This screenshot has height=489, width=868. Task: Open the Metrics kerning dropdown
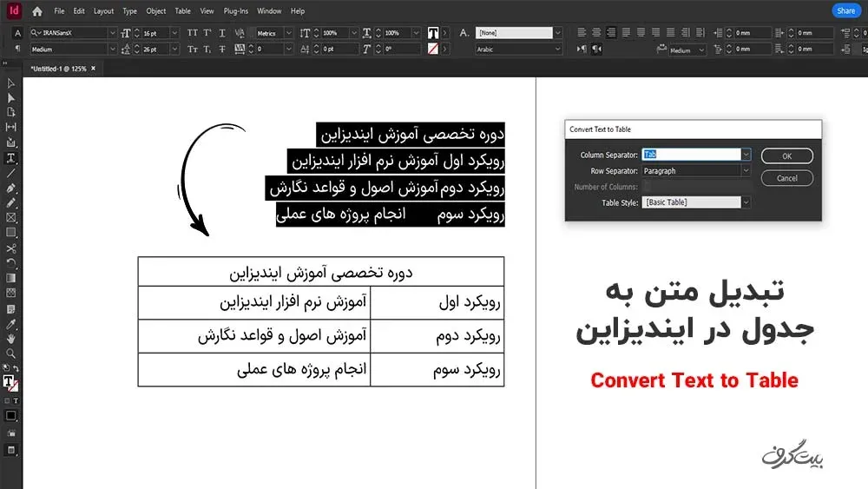click(288, 33)
